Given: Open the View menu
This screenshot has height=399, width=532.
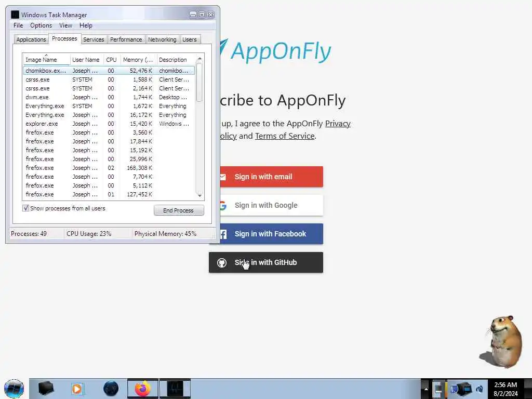Looking at the screenshot, I should [x=65, y=25].
